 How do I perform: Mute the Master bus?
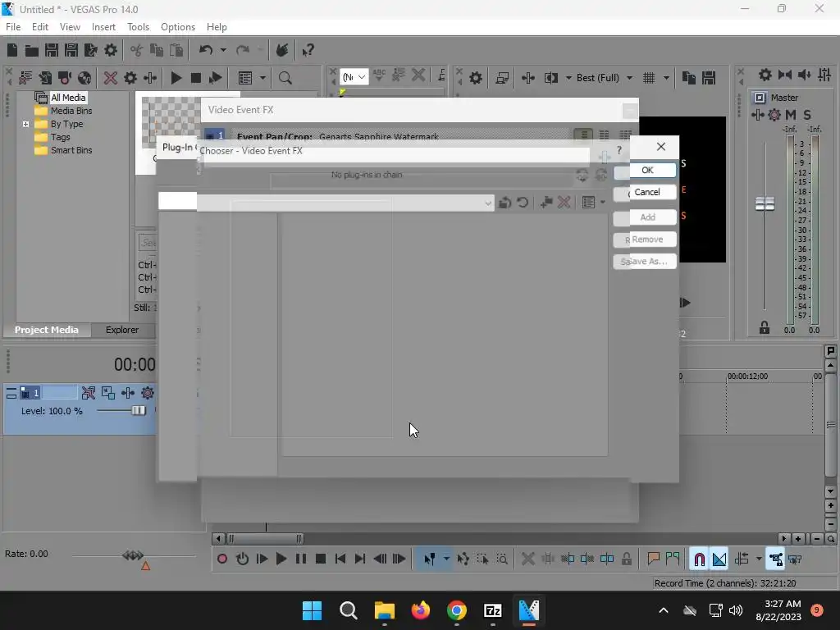[791, 115]
